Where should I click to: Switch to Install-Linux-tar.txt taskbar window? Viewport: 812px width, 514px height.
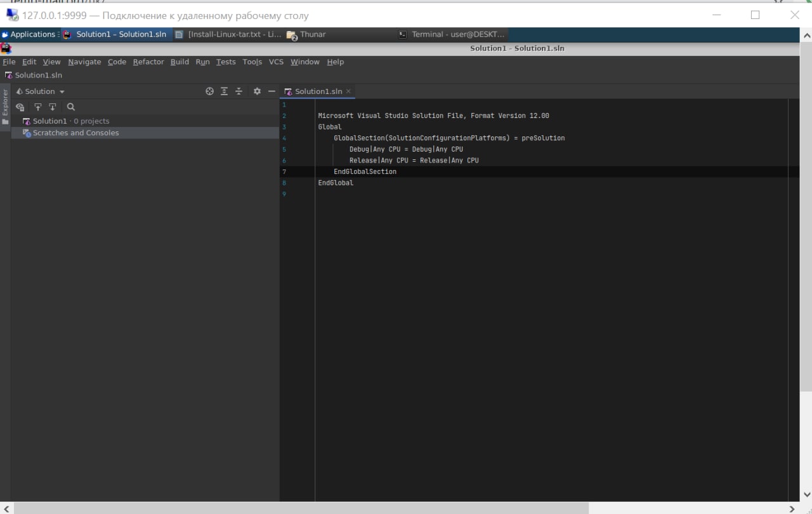pyautogui.click(x=228, y=34)
